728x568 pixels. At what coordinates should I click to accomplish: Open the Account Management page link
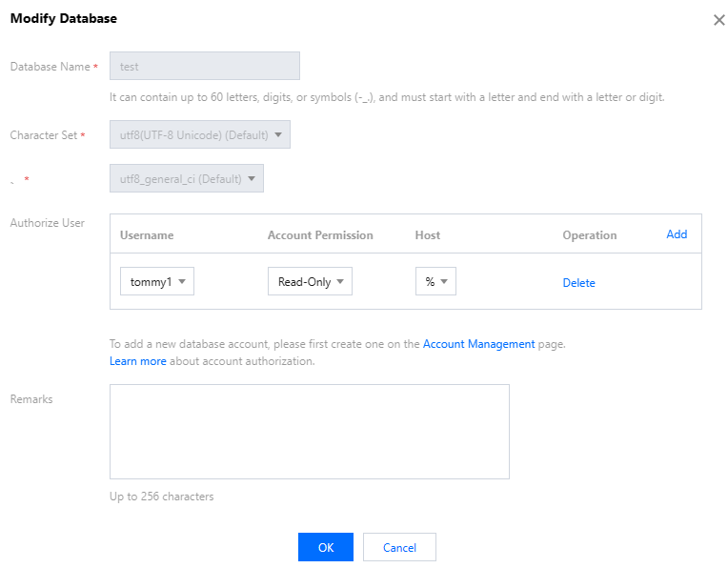coord(478,344)
